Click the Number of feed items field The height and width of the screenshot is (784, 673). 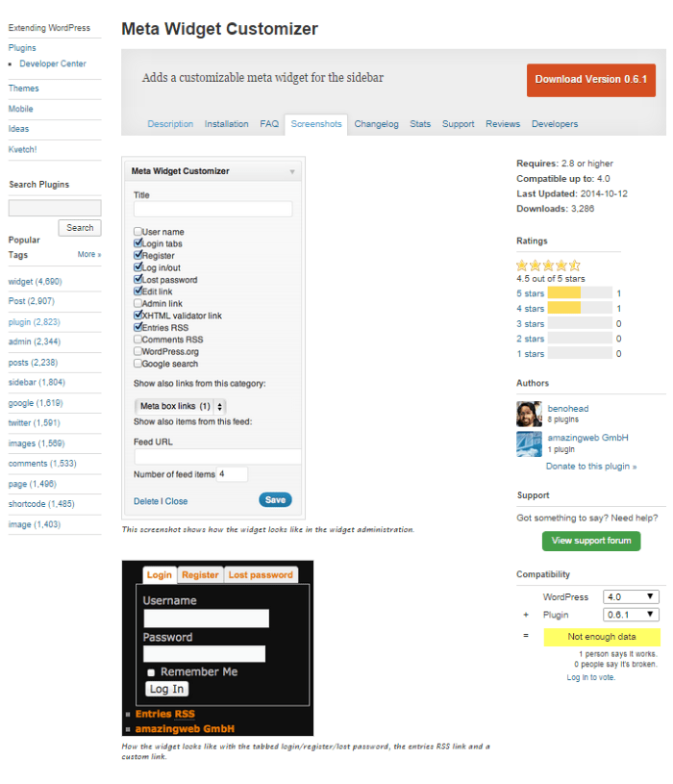click(233, 474)
